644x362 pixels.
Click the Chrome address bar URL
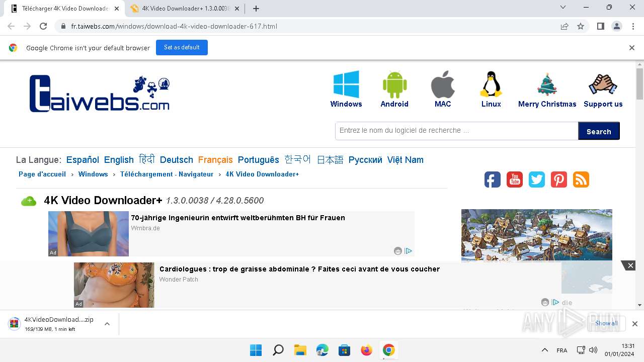click(x=174, y=26)
